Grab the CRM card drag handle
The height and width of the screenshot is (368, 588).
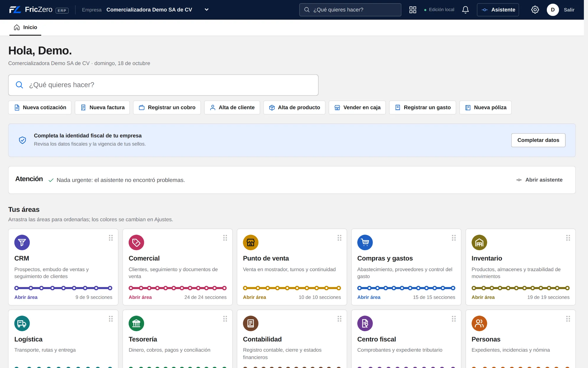click(111, 238)
